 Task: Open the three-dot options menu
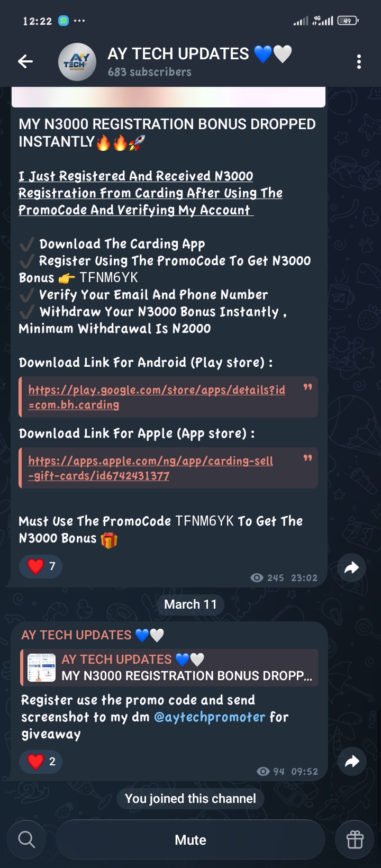pyautogui.click(x=359, y=62)
